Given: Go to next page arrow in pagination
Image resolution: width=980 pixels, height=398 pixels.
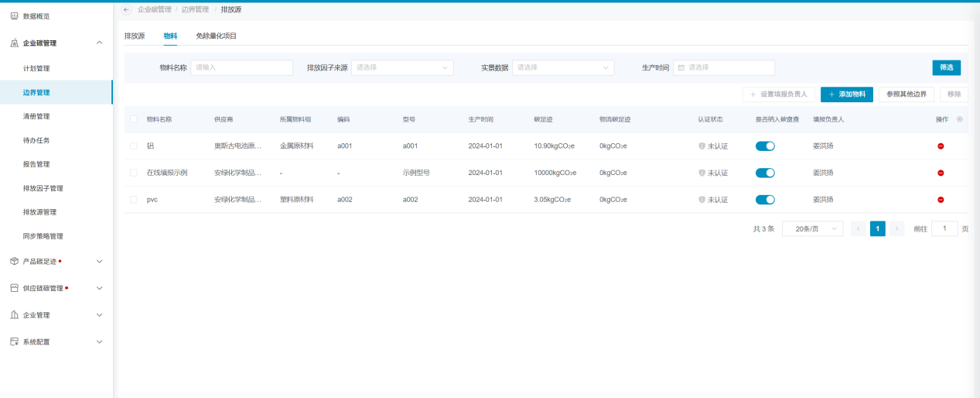Looking at the screenshot, I should 896,228.
